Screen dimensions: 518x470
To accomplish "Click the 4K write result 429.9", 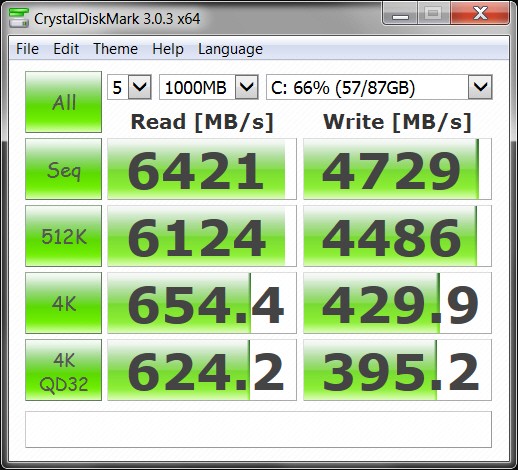I will point(397,303).
